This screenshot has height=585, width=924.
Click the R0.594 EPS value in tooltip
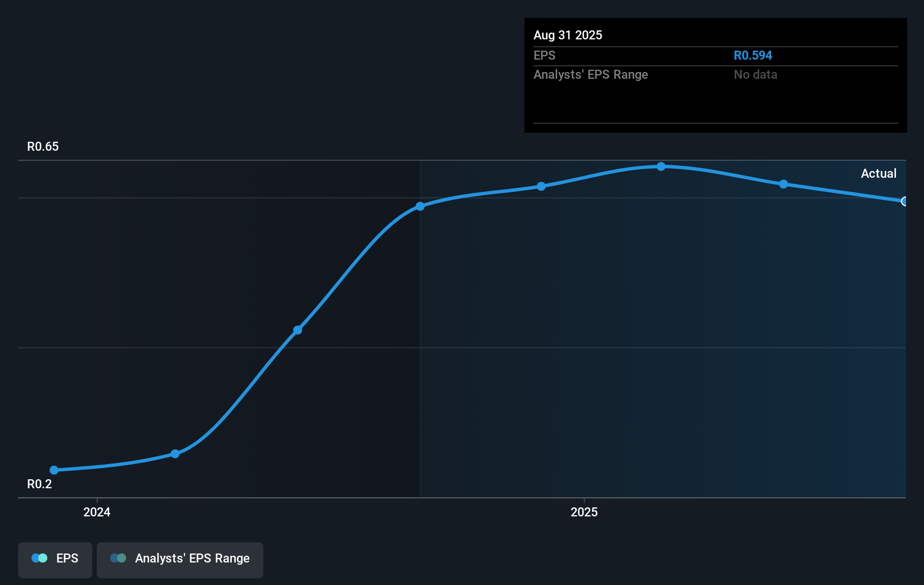tap(753, 55)
